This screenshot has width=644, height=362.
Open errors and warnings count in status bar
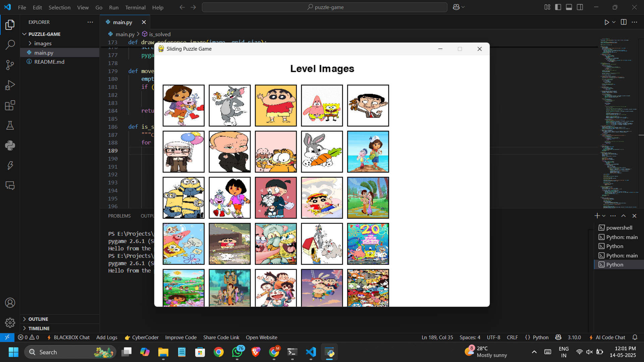point(29,337)
